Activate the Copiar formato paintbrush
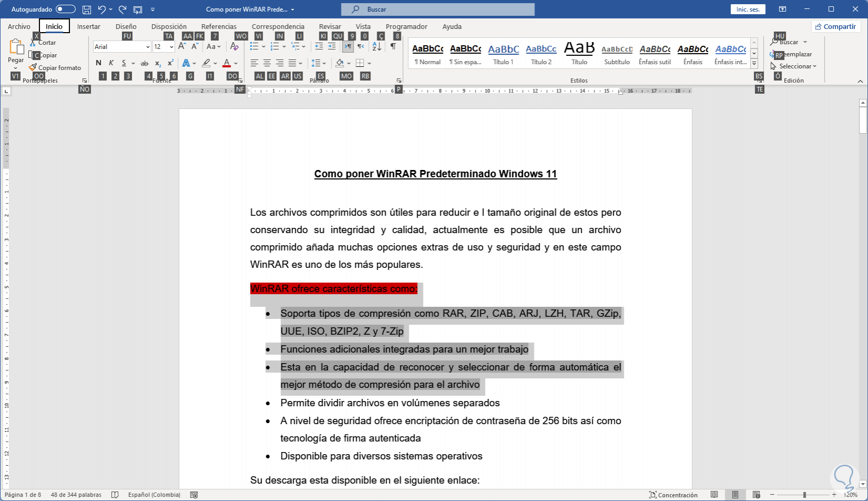Screen dimensions: 868x501 coord(55,67)
